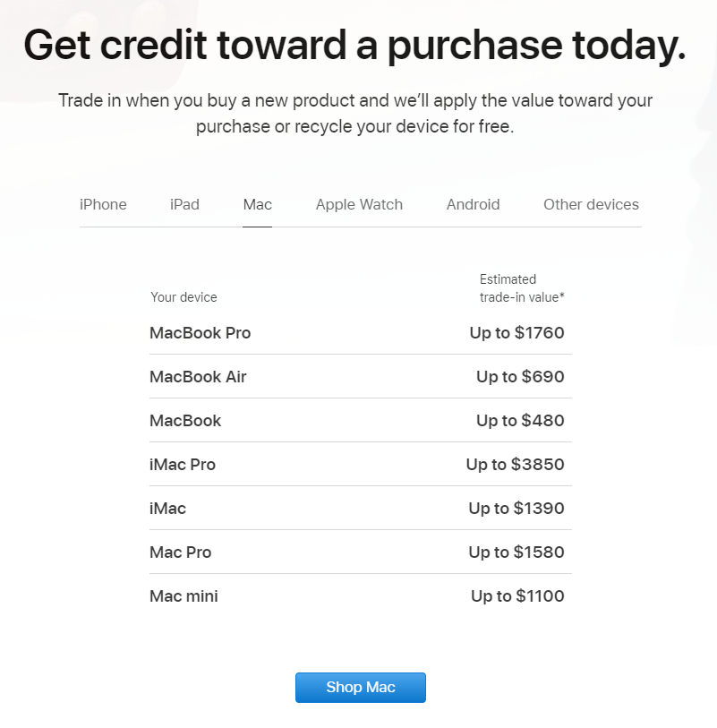Screen dimensions: 717x728
Task: Click the Up to $3850 trade-in value
Action: (x=515, y=465)
